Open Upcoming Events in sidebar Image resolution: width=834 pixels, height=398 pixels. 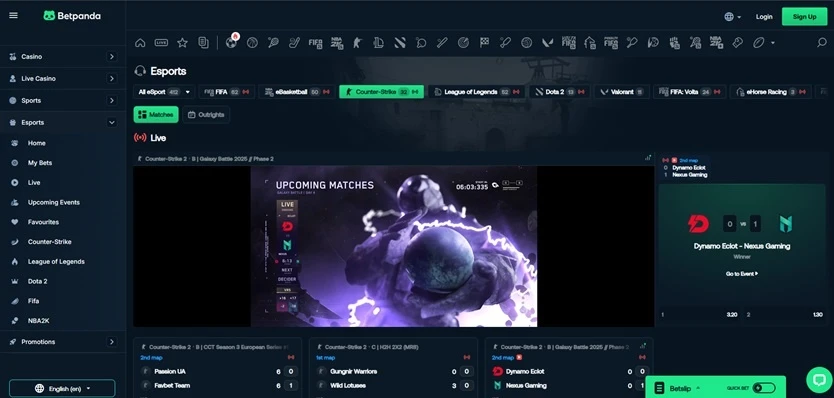tap(54, 202)
